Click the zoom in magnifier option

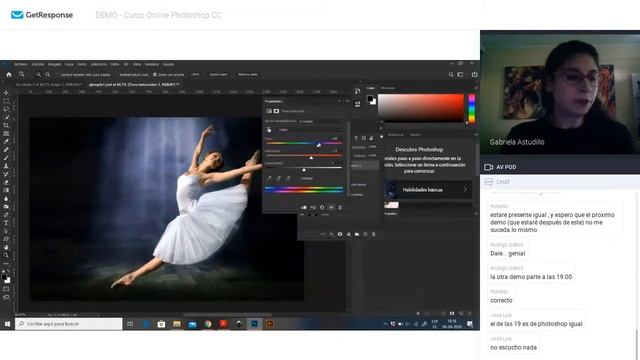point(38,75)
